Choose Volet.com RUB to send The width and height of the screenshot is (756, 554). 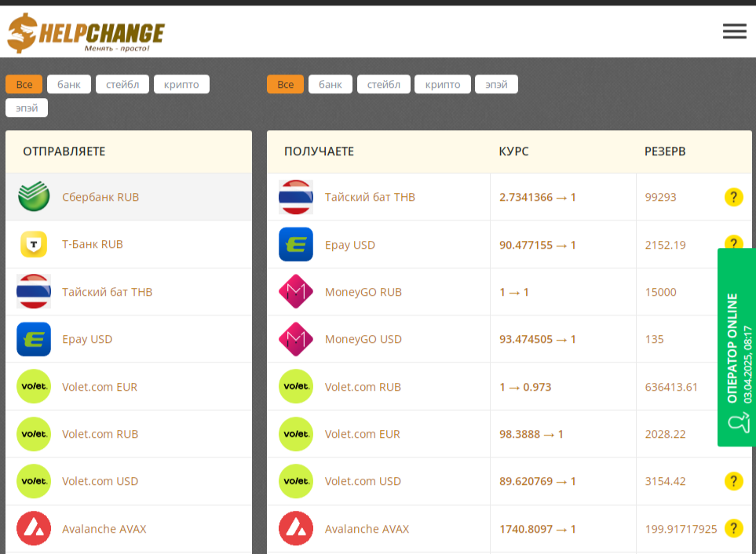pyautogui.click(x=129, y=434)
